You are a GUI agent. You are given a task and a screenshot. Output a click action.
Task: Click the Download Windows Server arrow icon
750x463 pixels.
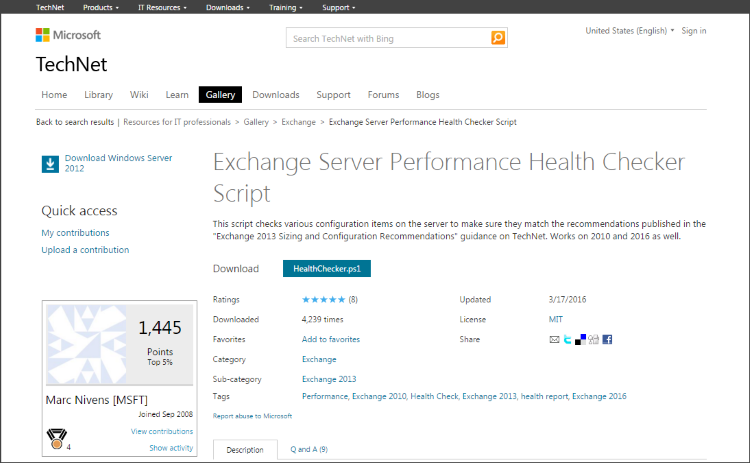[50, 164]
